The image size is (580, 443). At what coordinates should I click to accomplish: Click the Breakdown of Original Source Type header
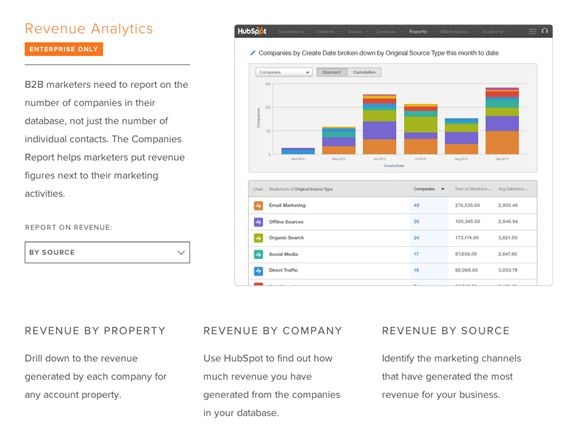301,189
